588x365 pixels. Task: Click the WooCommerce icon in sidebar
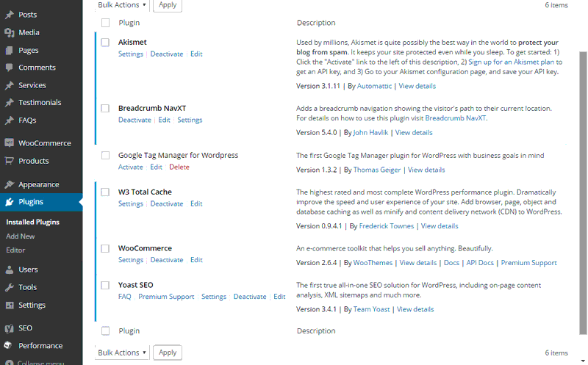pos(10,143)
